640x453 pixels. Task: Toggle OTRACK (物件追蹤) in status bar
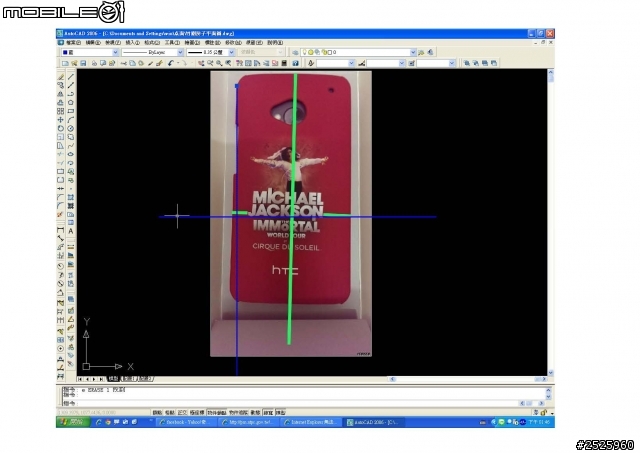tap(238, 413)
